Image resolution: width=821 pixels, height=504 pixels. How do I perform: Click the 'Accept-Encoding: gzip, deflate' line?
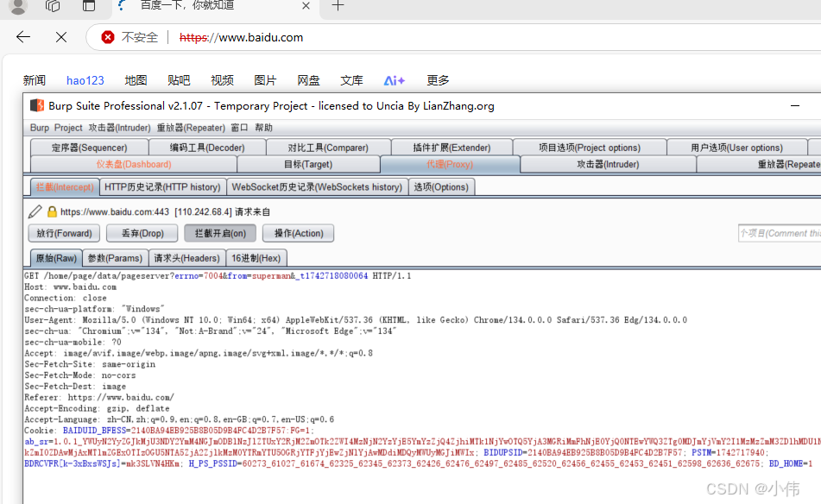97,408
